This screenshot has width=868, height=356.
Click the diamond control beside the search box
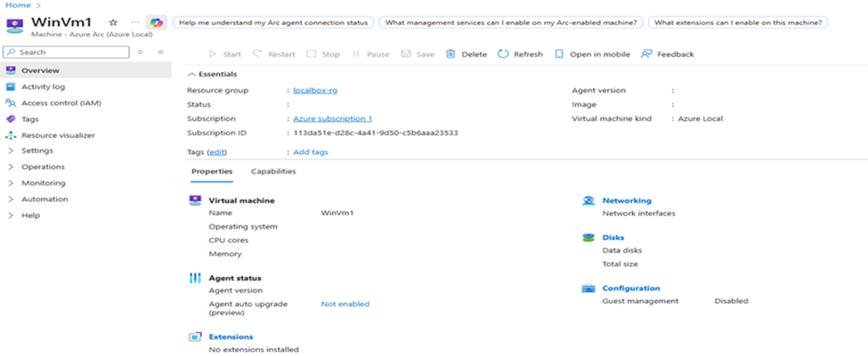click(x=140, y=52)
